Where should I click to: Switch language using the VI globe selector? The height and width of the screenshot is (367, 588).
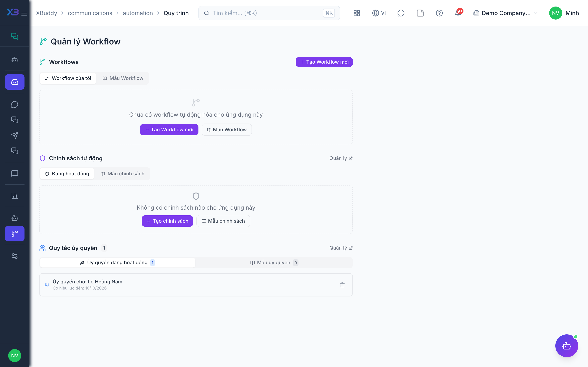pos(379,13)
